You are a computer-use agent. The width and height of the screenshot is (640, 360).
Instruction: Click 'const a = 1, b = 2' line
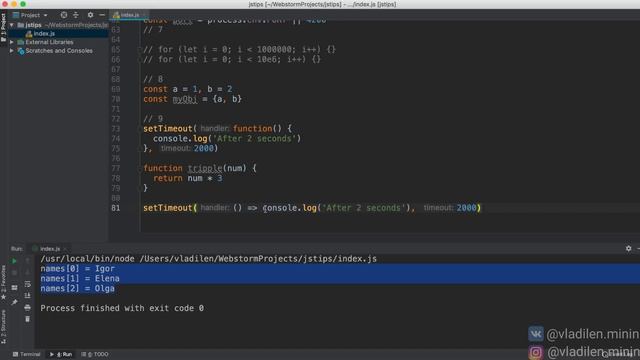pos(188,89)
